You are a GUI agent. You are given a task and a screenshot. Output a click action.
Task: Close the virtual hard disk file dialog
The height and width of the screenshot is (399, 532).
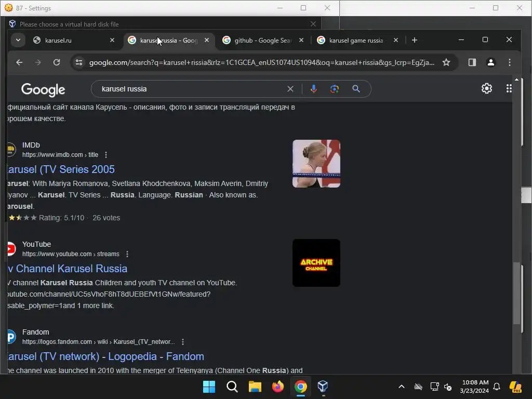pyautogui.click(x=313, y=24)
